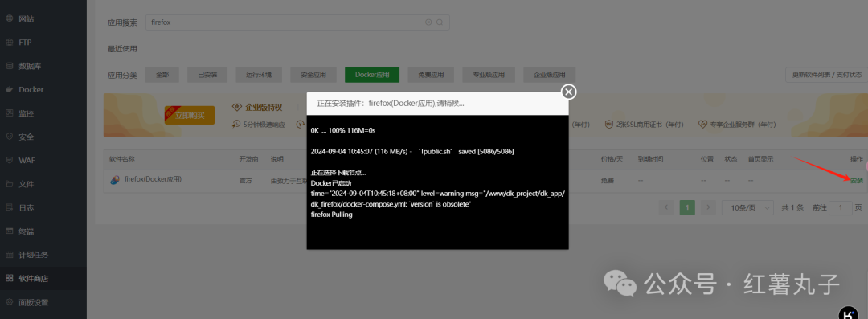Screen dimensions: 868x319
Task: Click the 应用搜索 input field
Action: pos(297,22)
